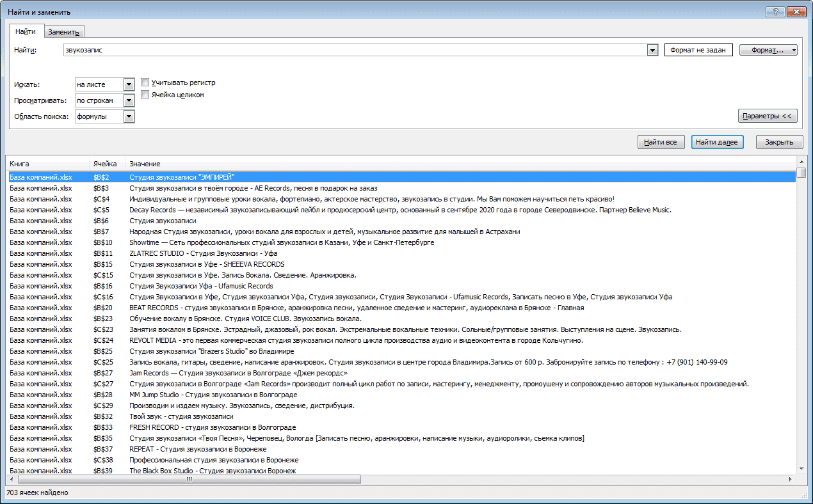The width and height of the screenshot is (813, 504).
Task: Open the Найти search history dropdown arrow
Action: click(652, 50)
